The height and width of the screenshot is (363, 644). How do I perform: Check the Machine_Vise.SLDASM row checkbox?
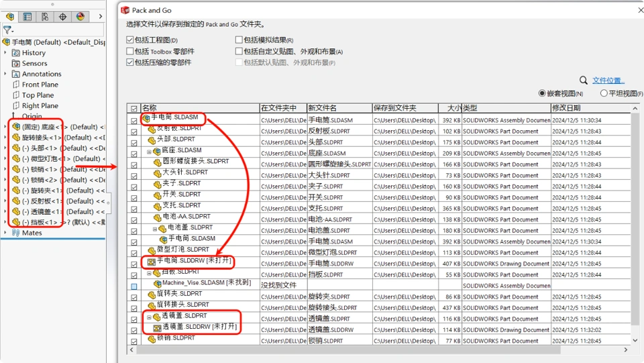[134, 287]
